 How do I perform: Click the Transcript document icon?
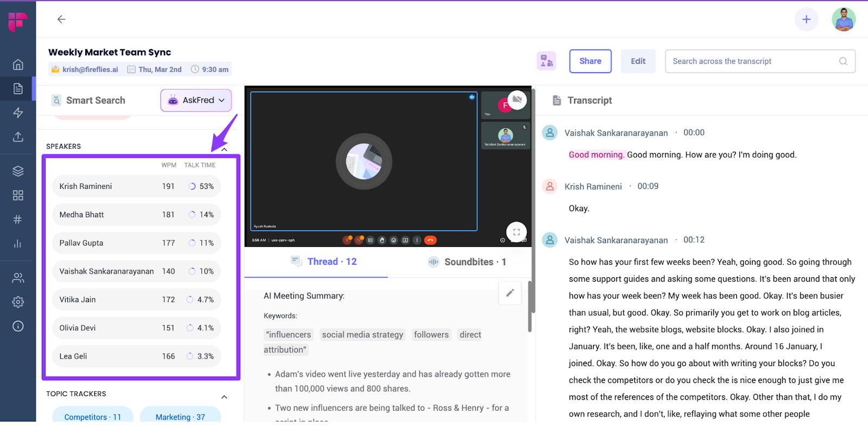[x=557, y=100]
